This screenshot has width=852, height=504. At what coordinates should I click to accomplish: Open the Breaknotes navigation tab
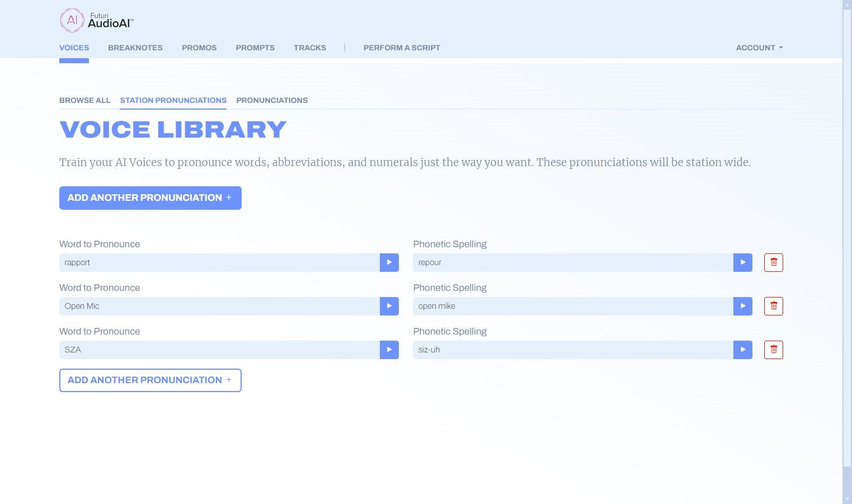[x=135, y=48]
